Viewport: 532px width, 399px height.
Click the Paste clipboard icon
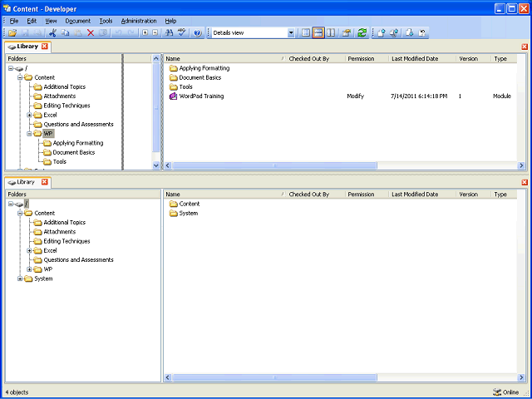tap(77, 33)
